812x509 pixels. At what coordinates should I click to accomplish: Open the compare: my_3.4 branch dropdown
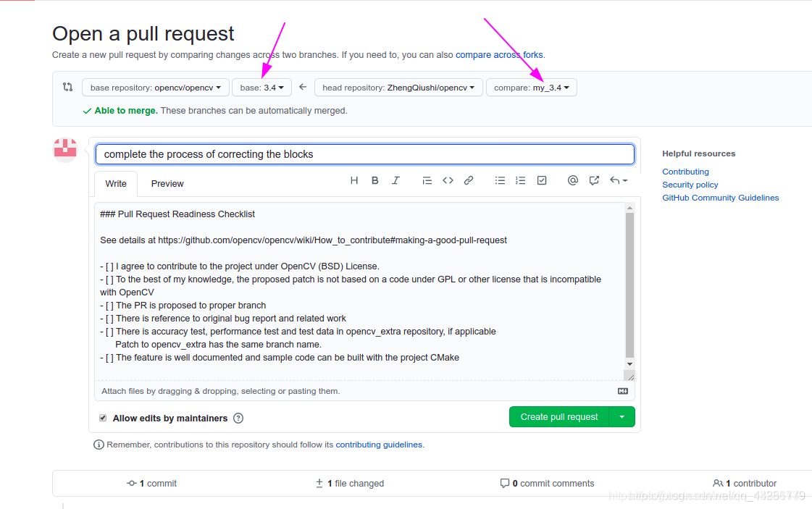(x=532, y=88)
